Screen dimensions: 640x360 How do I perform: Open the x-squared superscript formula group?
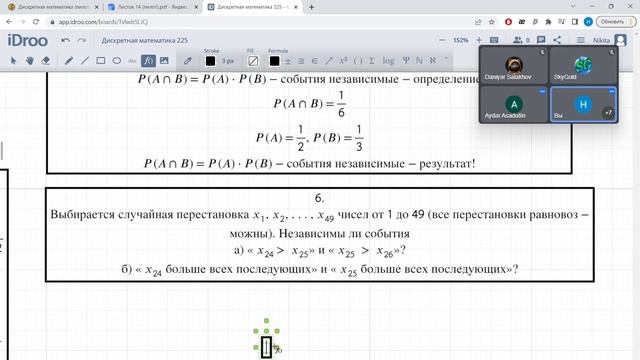[x=343, y=60]
